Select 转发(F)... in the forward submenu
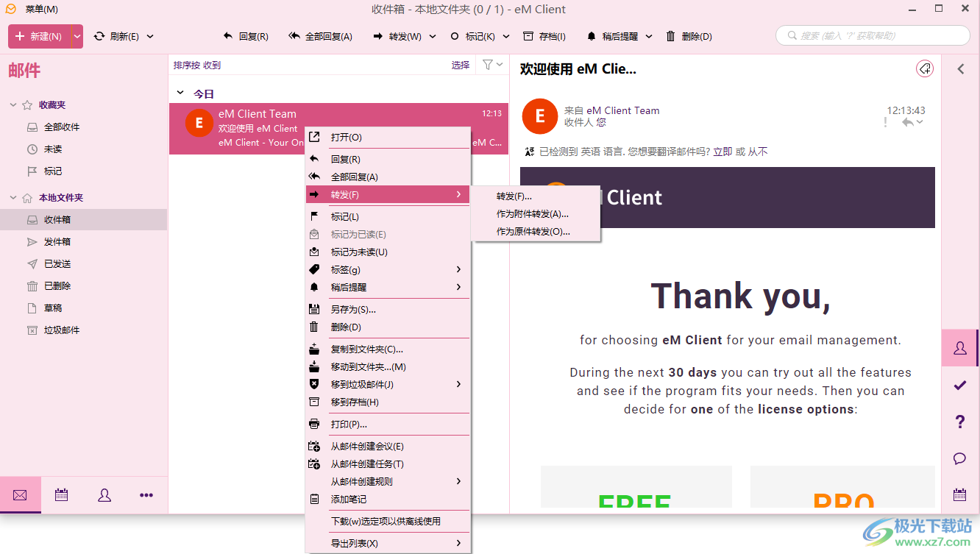 coord(536,196)
